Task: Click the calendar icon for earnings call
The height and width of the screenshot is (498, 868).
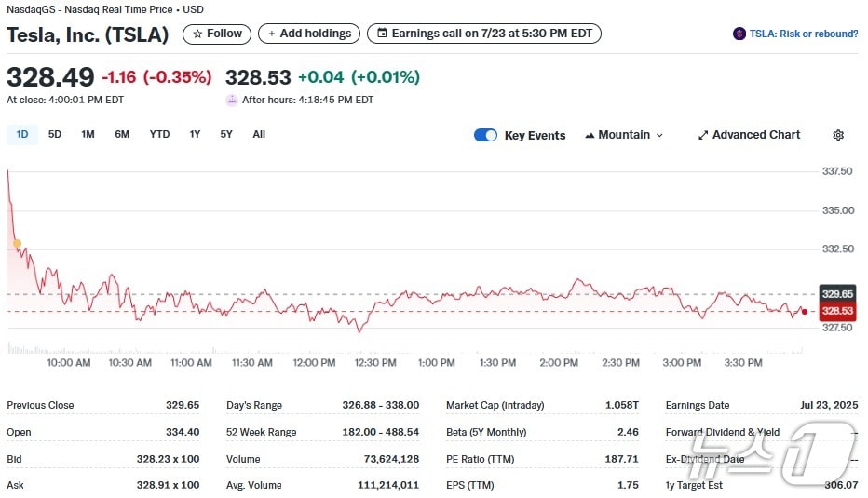Action: (x=381, y=34)
